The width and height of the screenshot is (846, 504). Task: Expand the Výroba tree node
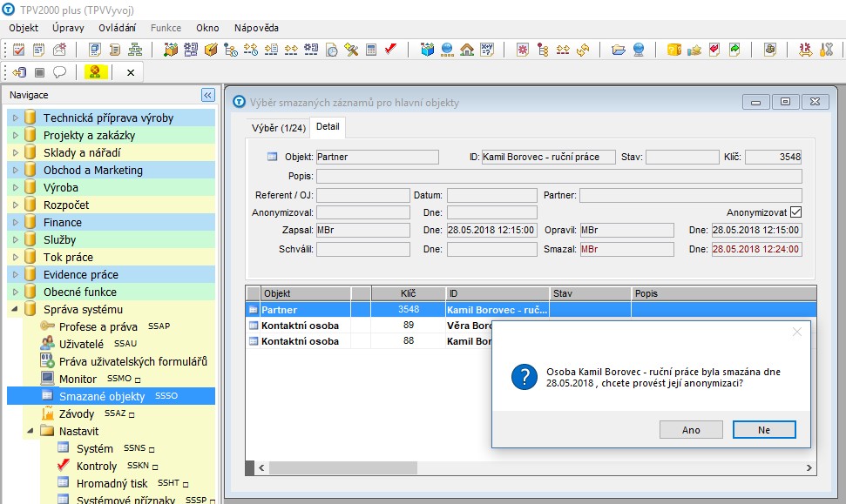click(x=15, y=187)
